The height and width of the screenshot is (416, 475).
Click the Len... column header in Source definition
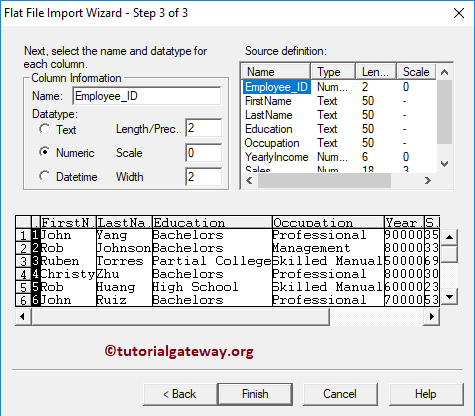tap(376, 72)
